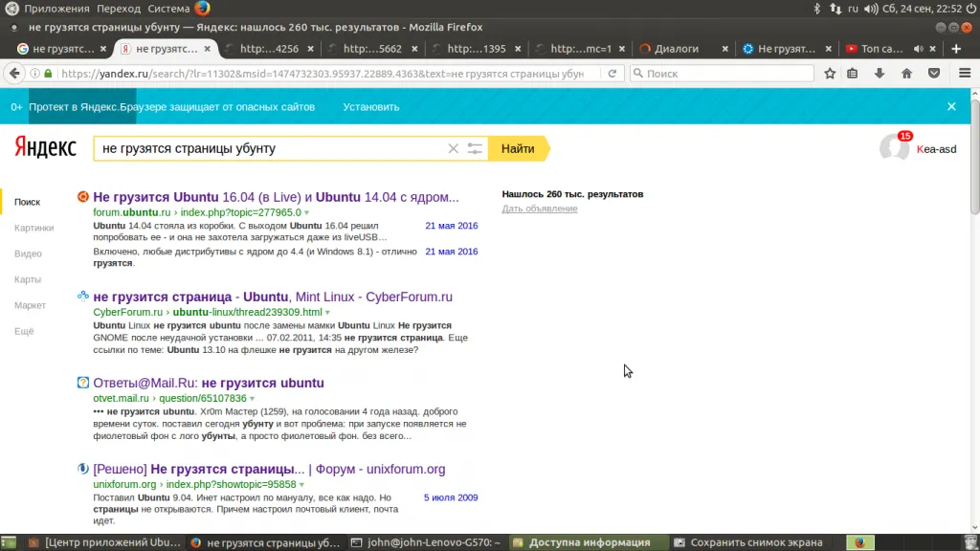Click the site identity padlock icon
The height and width of the screenshot is (551, 980).
(x=48, y=73)
